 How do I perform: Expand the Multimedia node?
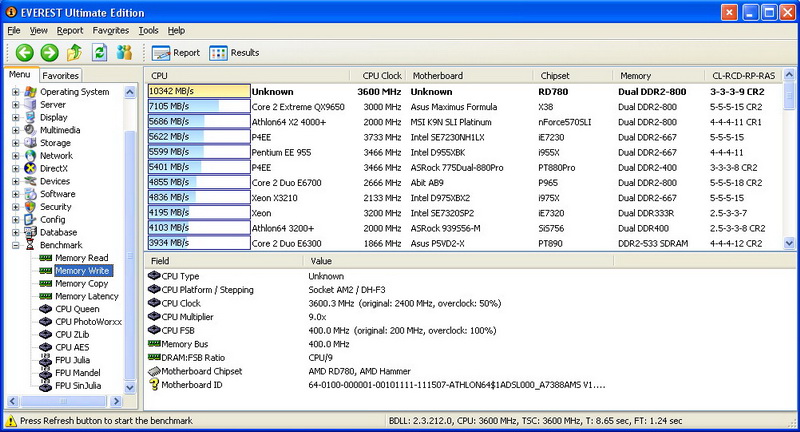pos(15,130)
